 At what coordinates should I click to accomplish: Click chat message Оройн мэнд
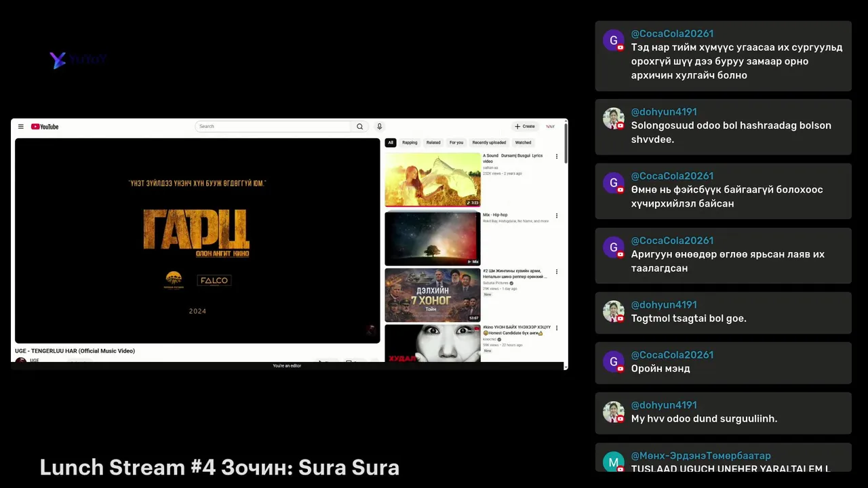pos(660,369)
